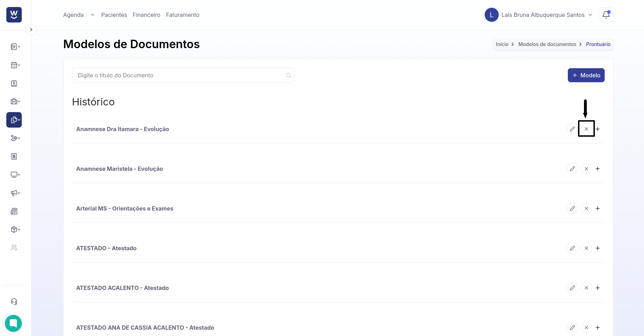Click the + Modelo button

pyautogui.click(x=586, y=75)
